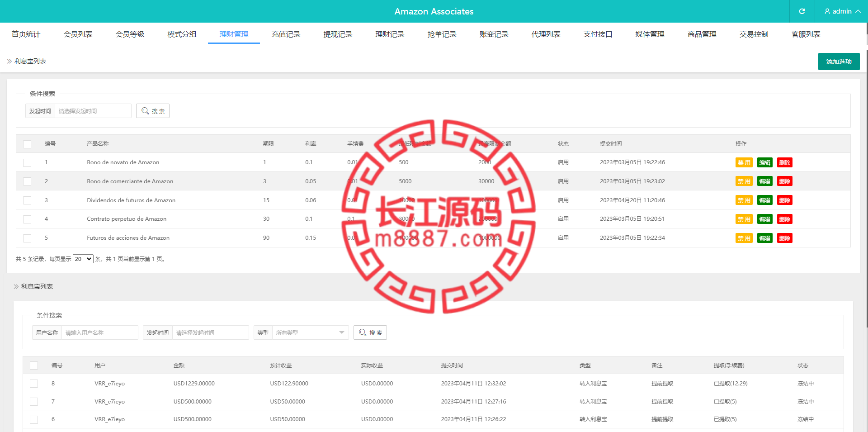Viewport: 868px width, 432px height.
Task: Click the refresh icon in top bar
Action: click(x=802, y=11)
